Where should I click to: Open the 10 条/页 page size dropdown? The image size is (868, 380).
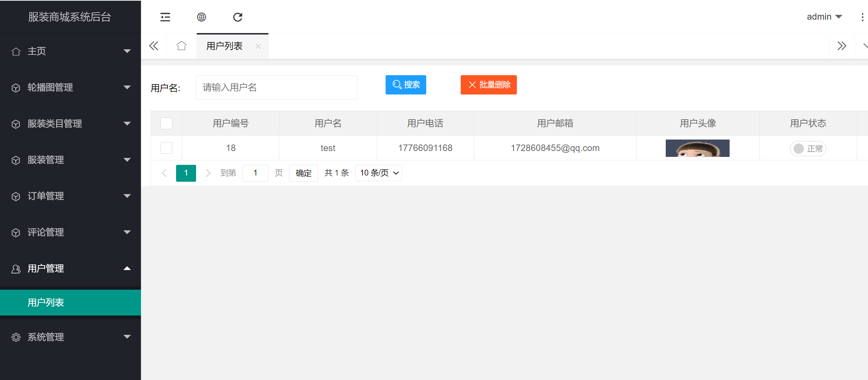[x=379, y=173]
